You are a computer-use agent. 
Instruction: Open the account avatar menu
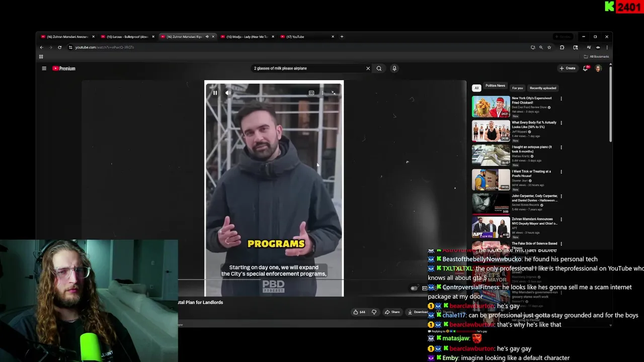(x=598, y=68)
